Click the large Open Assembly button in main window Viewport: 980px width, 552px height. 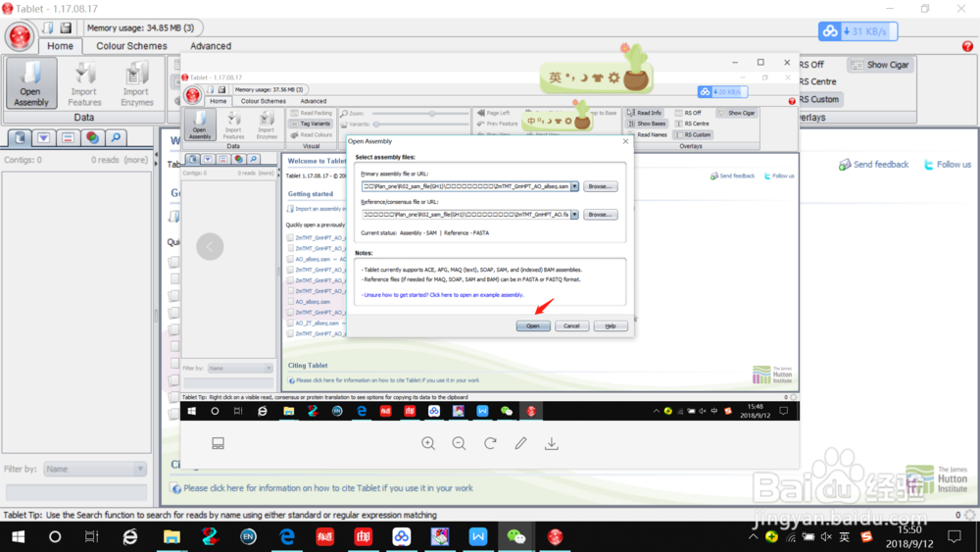[30, 83]
